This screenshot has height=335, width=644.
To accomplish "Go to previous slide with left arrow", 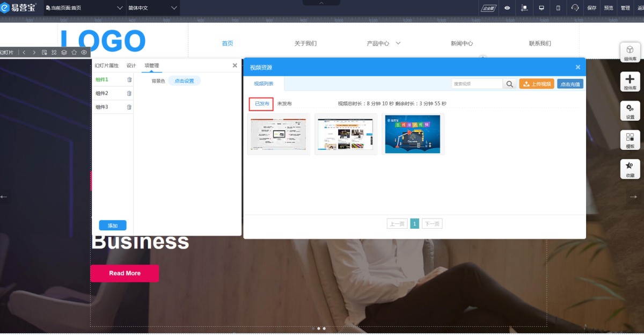I will pos(4,197).
